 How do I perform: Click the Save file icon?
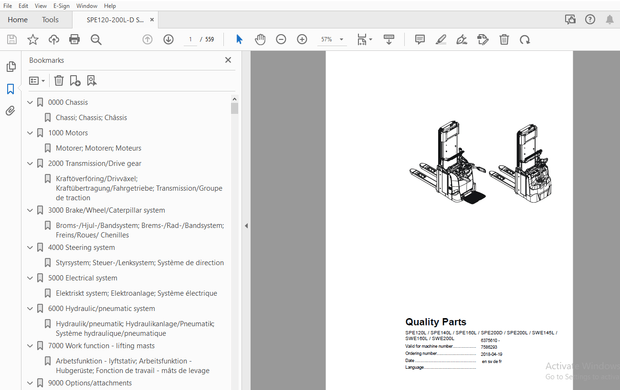pos(12,40)
